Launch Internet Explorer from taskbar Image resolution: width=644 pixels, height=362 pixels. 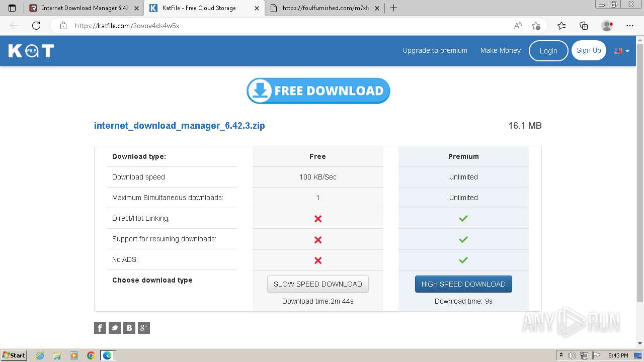40,355
